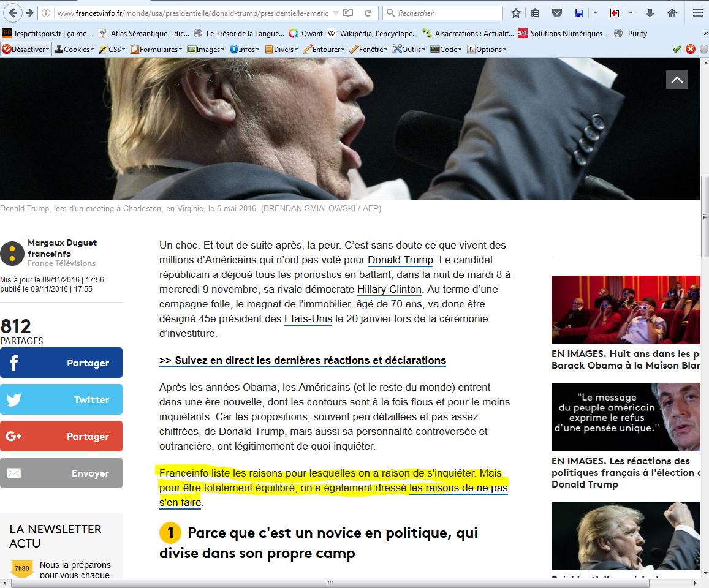Share article on Twitter

[61, 399]
